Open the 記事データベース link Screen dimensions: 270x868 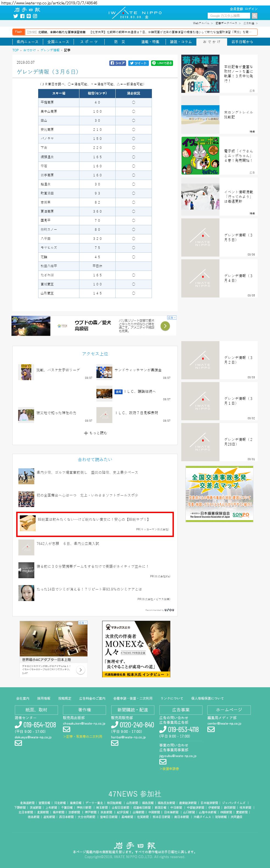coord(226,23)
